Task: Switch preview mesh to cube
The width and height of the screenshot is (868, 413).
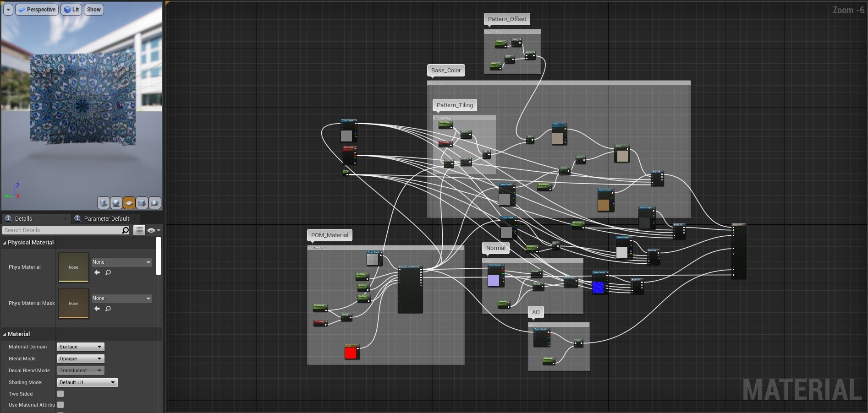Action: pyautogui.click(x=142, y=203)
